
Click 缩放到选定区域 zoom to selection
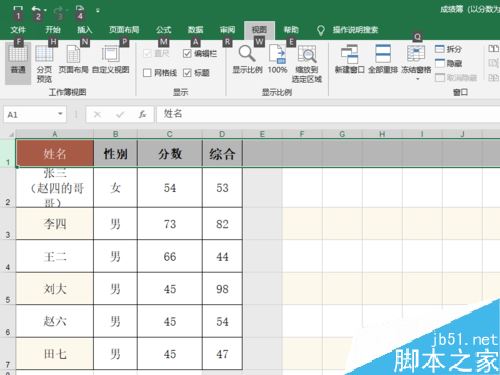pyautogui.click(x=307, y=54)
